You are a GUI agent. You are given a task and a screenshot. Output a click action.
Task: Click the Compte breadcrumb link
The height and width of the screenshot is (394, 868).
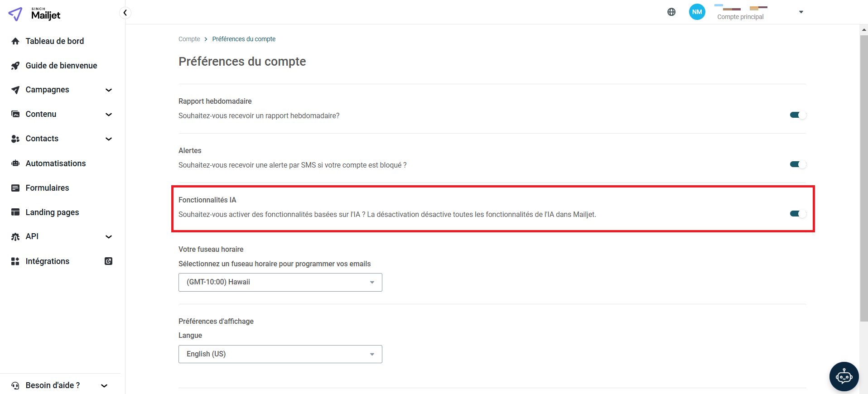(x=189, y=39)
